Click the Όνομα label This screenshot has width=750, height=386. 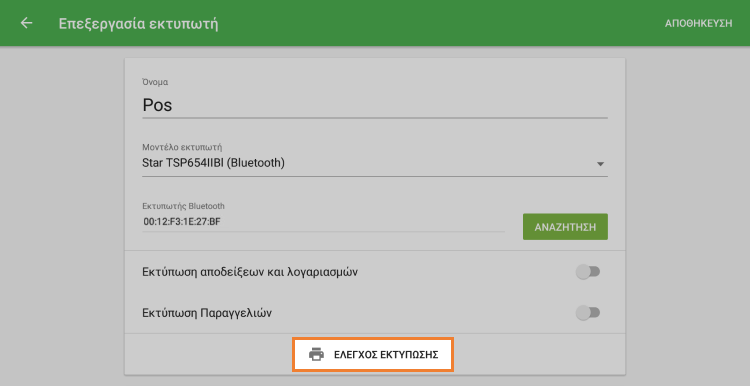pyautogui.click(x=155, y=82)
